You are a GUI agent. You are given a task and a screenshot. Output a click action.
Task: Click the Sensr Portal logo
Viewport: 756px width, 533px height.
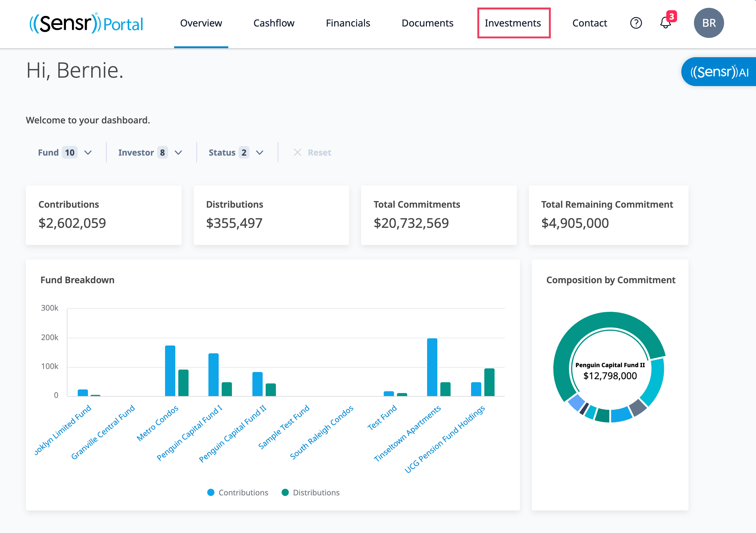[x=86, y=23]
